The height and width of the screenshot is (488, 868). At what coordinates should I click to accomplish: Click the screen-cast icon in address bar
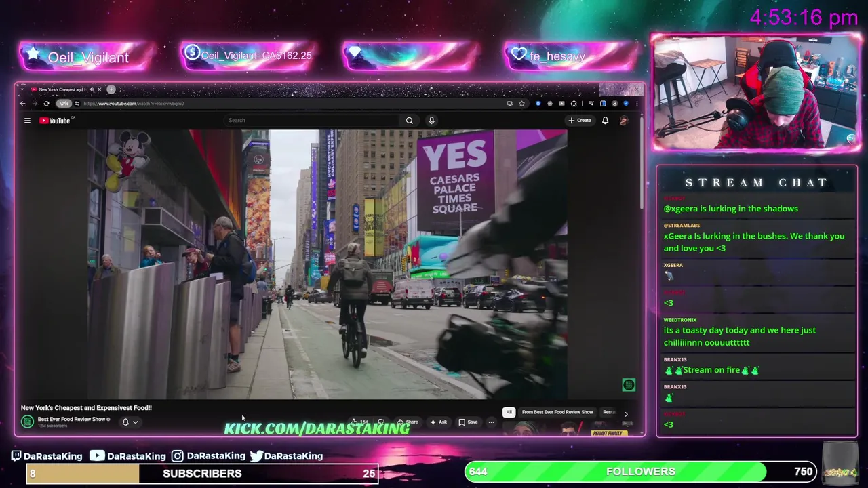pyautogui.click(x=509, y=104)
